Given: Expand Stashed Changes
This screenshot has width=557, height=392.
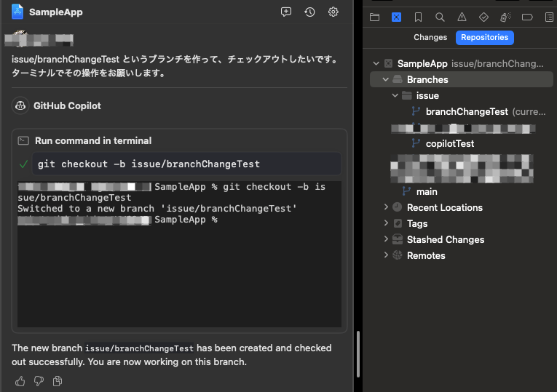Looking at the screenshot, I should [386, 239].
